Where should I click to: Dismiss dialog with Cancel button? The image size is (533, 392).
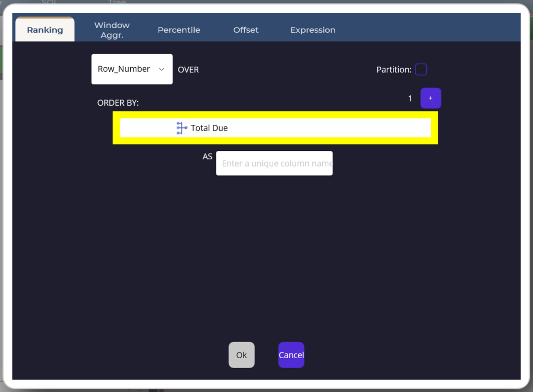pyautogui.click(x=291, y=355)
